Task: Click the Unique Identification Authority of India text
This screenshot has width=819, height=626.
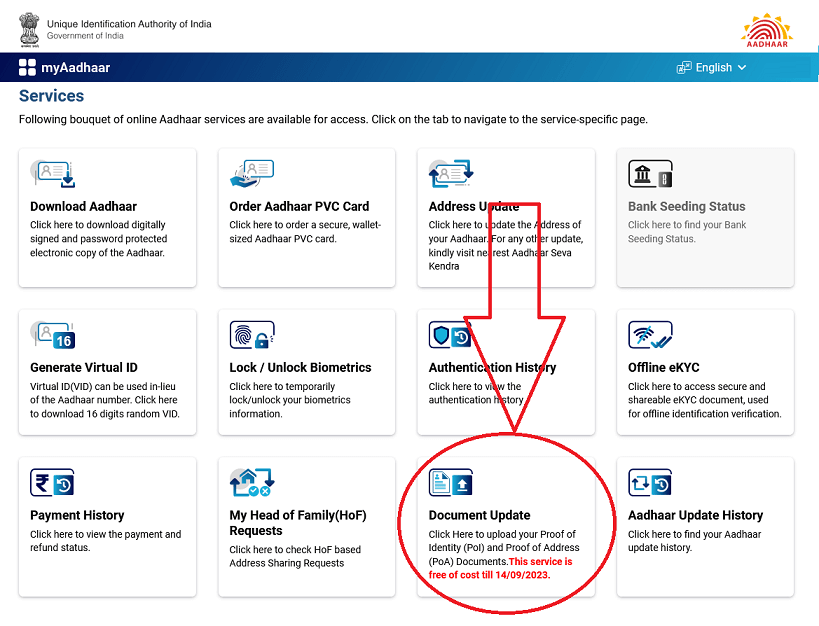Action: click(129, 24)
